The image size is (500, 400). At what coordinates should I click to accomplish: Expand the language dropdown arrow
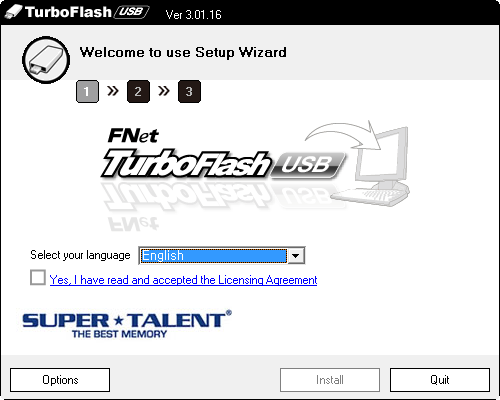[x=296, y=256]
